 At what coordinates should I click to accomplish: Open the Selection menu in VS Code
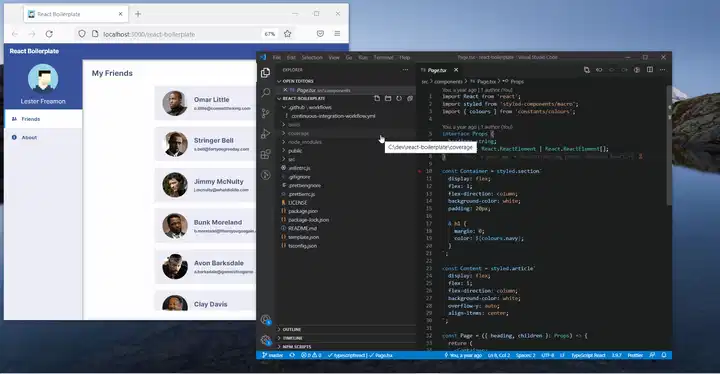312,57
